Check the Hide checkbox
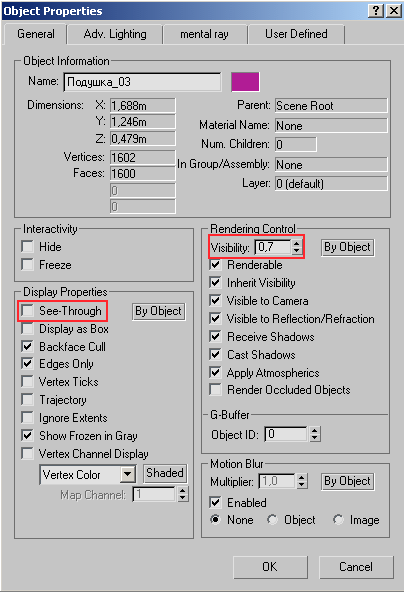404x592 pixels. coord(27,247)
